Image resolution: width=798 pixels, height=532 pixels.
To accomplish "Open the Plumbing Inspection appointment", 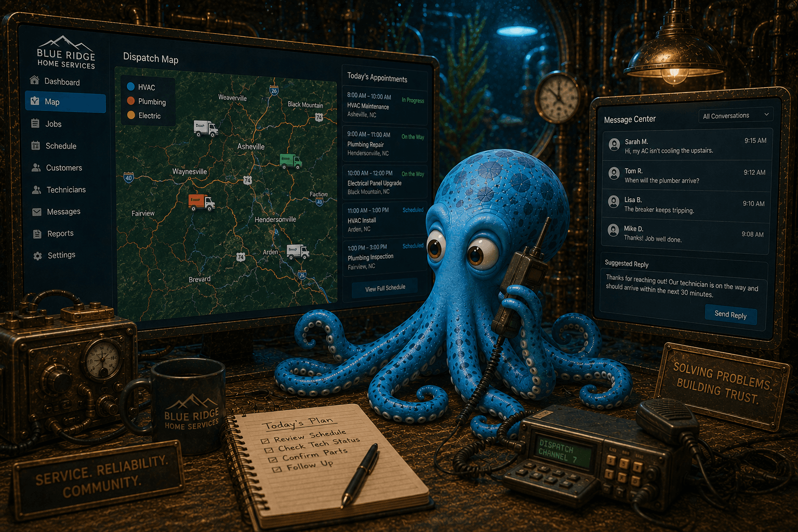I will pyautogui.click(x=384, y=257).
